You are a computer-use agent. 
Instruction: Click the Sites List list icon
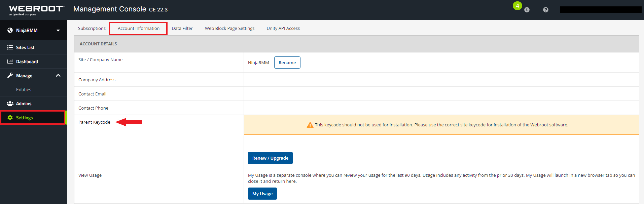click(x=10, y=47)
